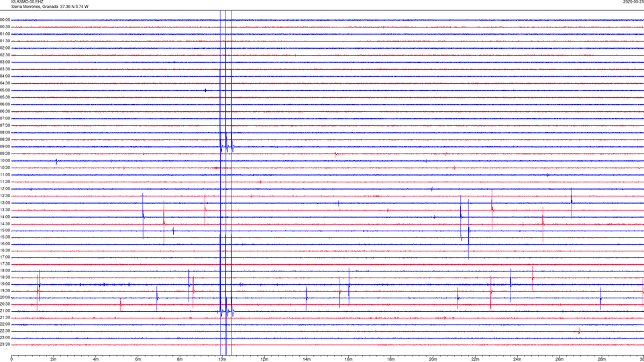This screenshot has height=362, width=644.
Task: Pick the 02:30 time label
Action: (x=5, y=55)
